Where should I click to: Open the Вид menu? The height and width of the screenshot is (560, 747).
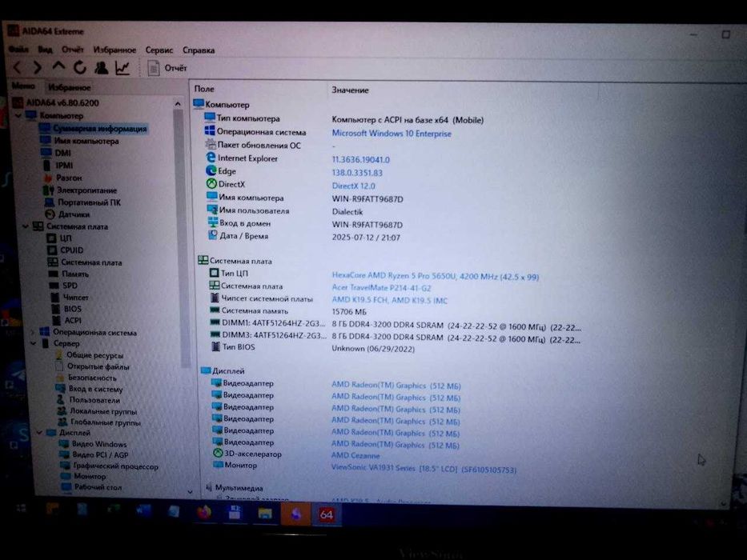tap(46, 50)
